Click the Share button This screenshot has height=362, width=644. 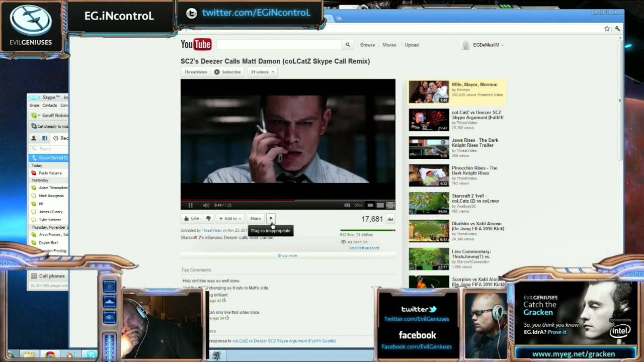pyautogui.click(x=256, y=219)
